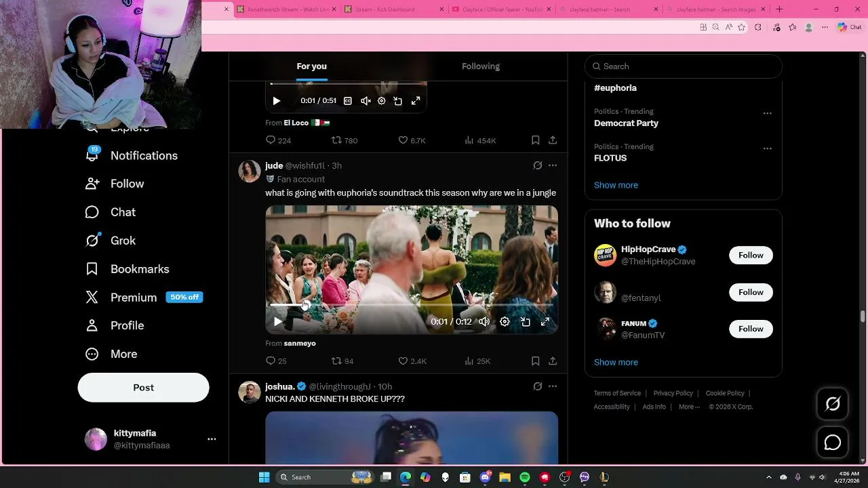This screenshot has width=868, height=488.
Task: Expand the More menu in sidebar
Action: click(111, 354)
